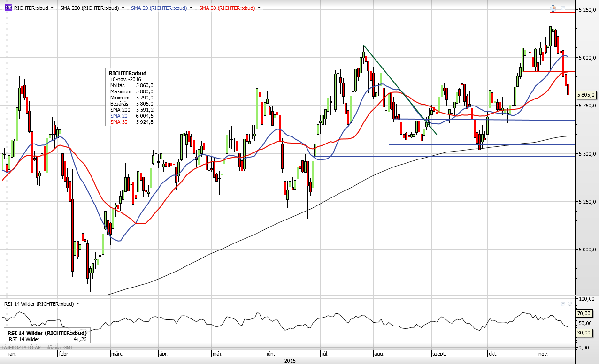This screenshot has width=599, height=364.
Task: Click the SMA 20 6 004,5 value row
Action: coord(131,116)
